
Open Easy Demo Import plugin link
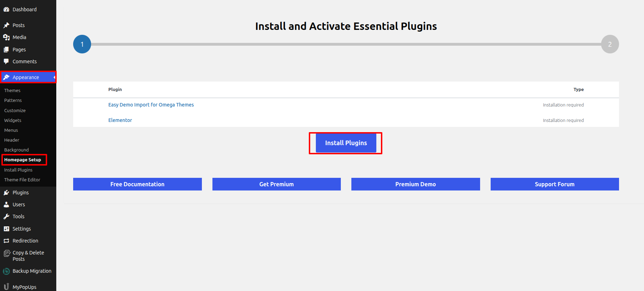click(x=151, y=105)
